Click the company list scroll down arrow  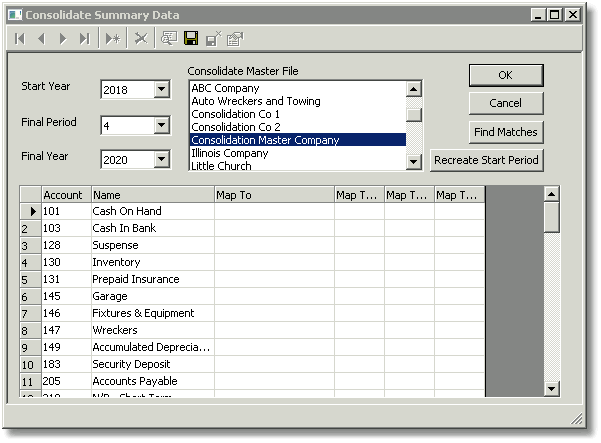point(414,161)
